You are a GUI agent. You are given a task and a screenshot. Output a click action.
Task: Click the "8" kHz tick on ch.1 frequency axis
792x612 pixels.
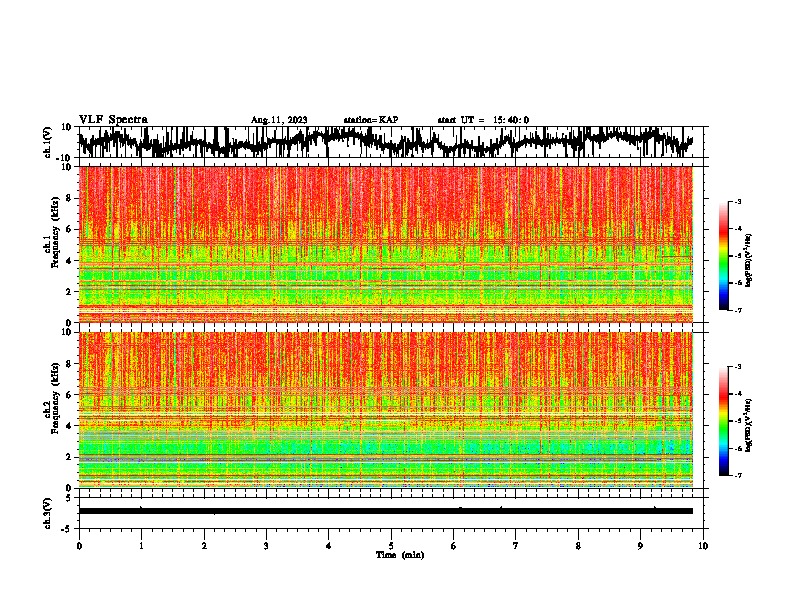point(70,198)
